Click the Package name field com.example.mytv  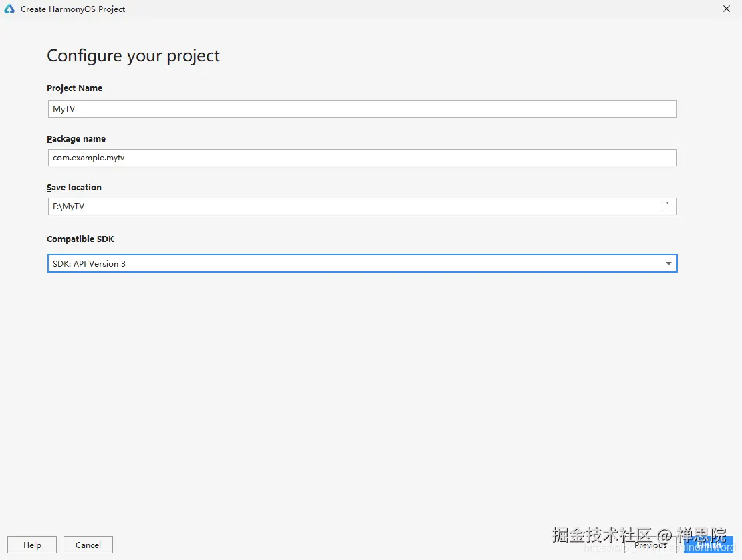[362, 158]
